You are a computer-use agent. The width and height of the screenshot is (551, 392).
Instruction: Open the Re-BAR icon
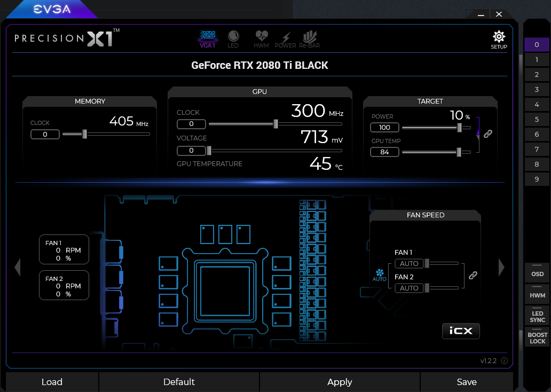click(309, 39)
